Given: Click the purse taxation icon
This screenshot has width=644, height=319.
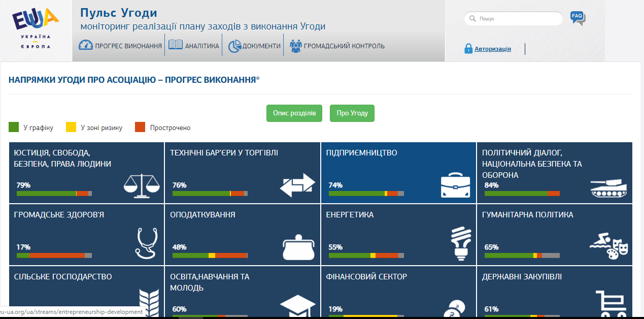Looking at the screenshot, I should click(299, 248).
